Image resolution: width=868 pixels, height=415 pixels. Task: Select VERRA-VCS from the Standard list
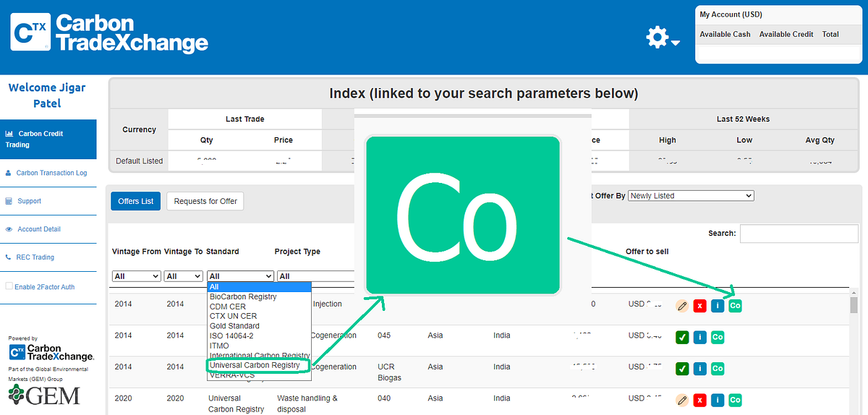[259, 375]
